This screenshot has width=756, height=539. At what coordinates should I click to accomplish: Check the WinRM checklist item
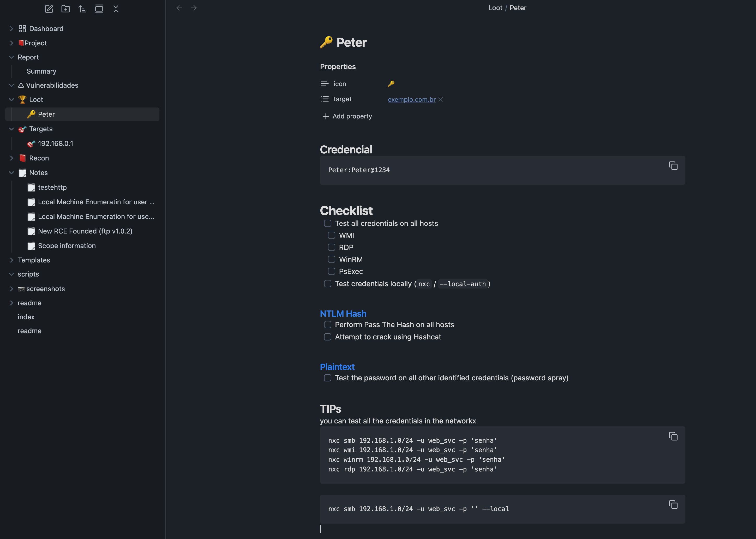[332, 259]
